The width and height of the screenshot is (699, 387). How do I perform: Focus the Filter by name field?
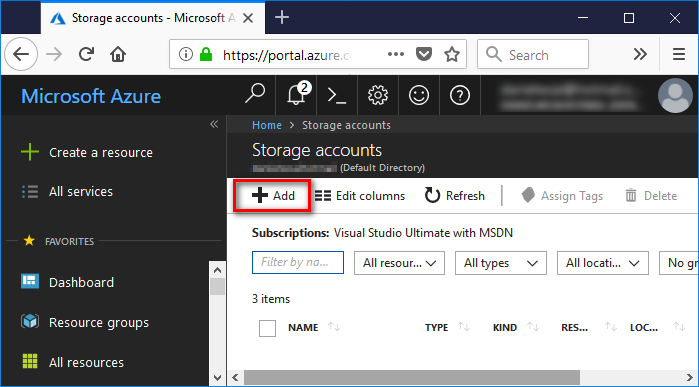[298, 262]
